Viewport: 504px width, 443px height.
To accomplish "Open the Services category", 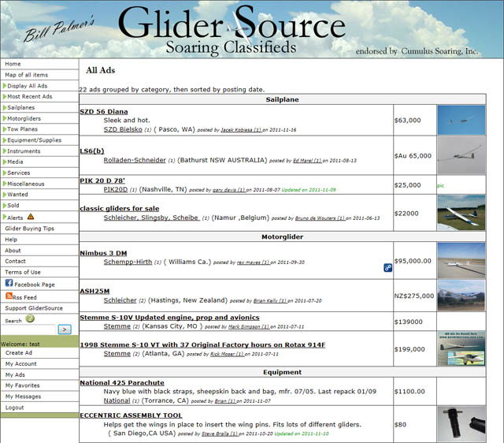I will (19, 173).
